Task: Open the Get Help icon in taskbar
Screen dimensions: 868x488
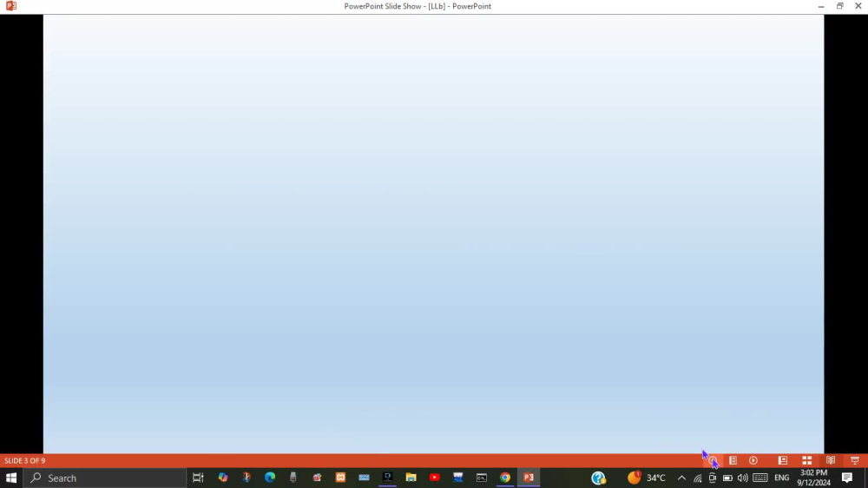Action: point(598,478)
